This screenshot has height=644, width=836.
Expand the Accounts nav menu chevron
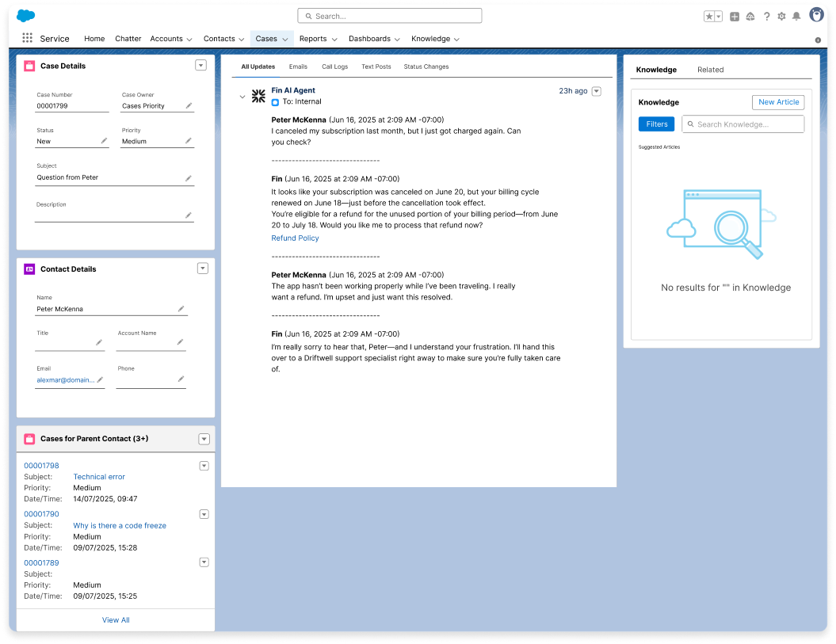pyautogui.click(x=189, y=39)
